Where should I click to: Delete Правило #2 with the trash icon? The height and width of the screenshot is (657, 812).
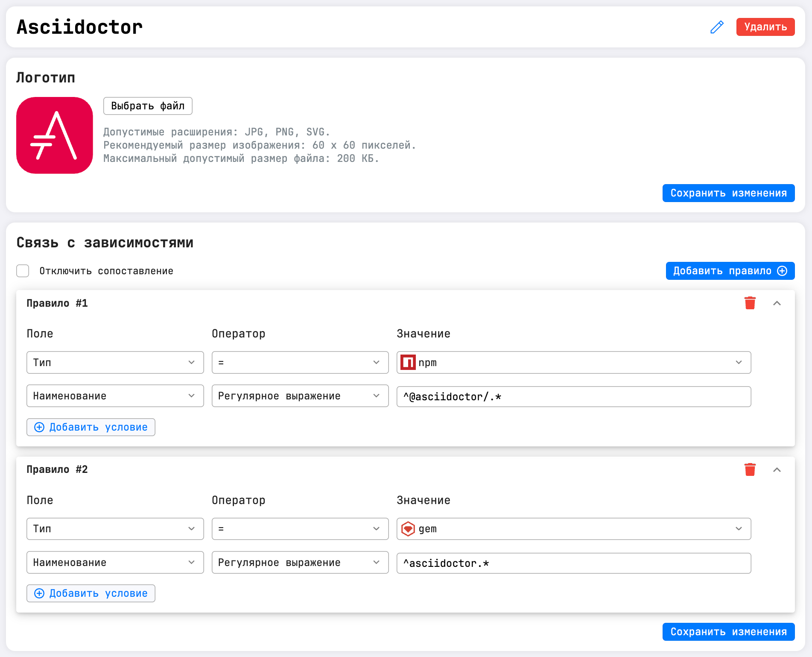pos(750,469)
